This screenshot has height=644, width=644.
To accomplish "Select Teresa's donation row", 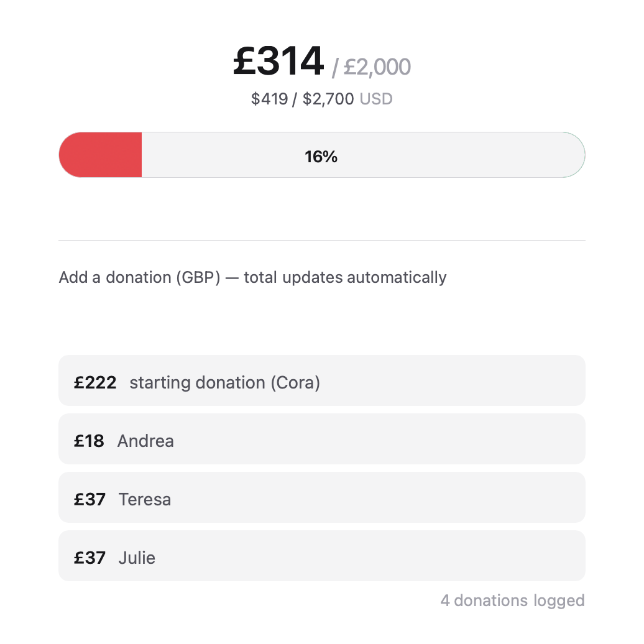I will [322, 497].
